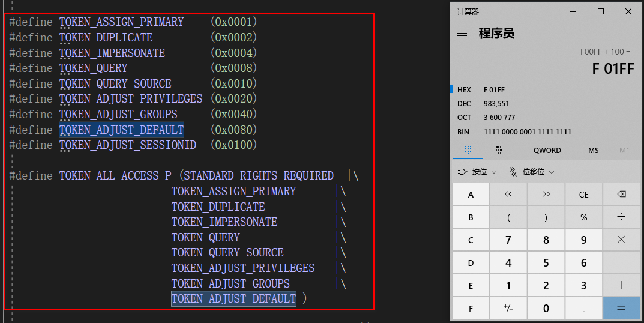Click the divide operator key
Screen dimensions: 644x323
click(x=621, y=217)
